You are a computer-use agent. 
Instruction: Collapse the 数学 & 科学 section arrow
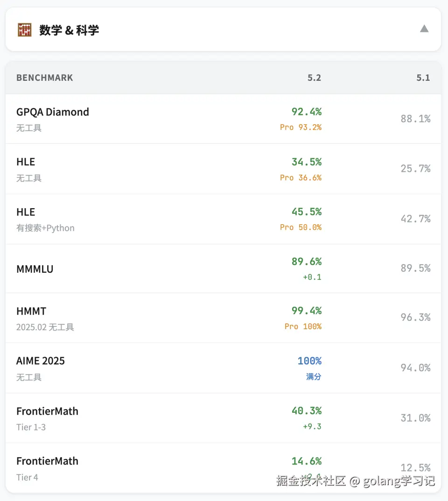[x=424, y=29]
